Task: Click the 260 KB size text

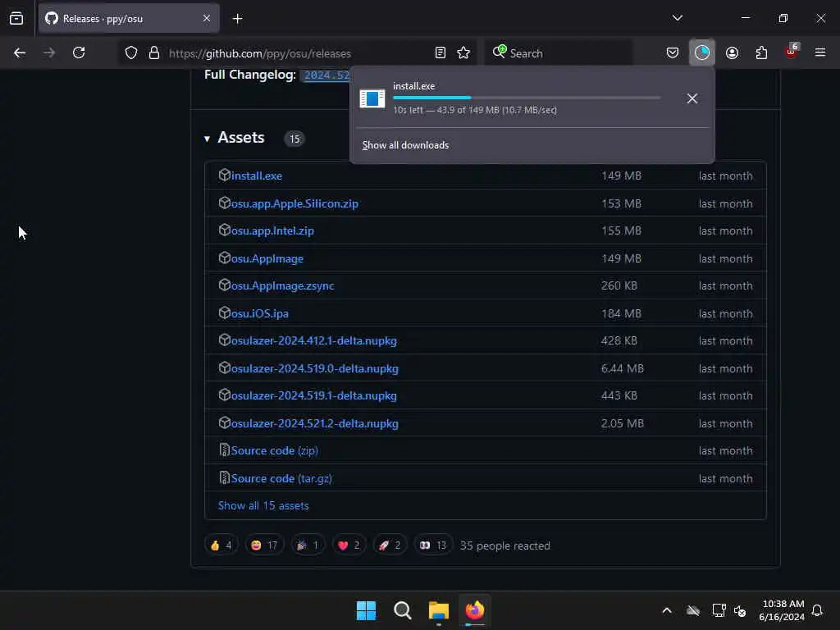Action: [619, 286]
